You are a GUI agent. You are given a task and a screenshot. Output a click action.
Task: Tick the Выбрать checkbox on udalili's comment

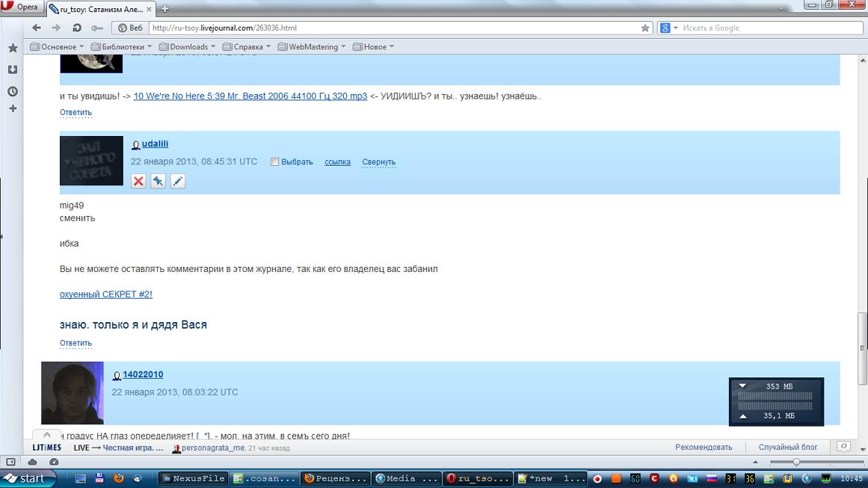click(274, 161)
